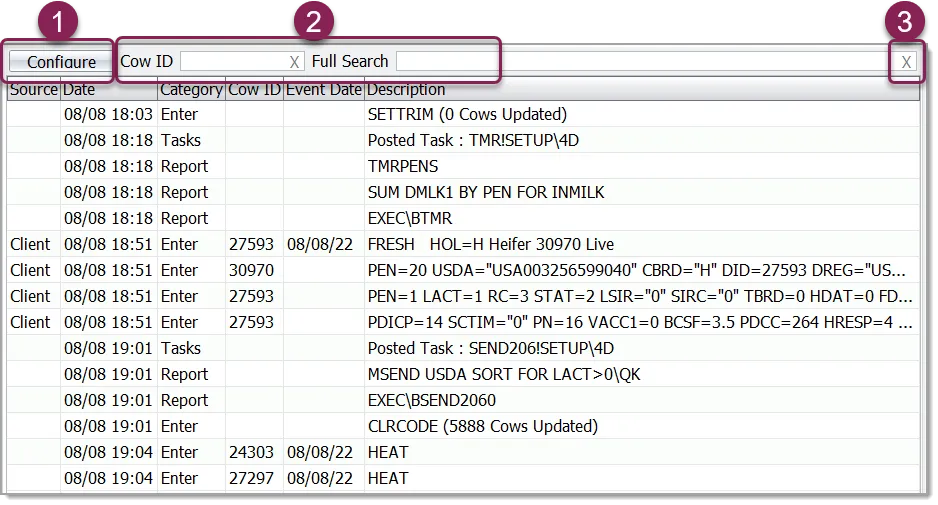Screen dimensions: 938x505
Task: Click the 08/08 18:03 date cell
Action: 108,114
